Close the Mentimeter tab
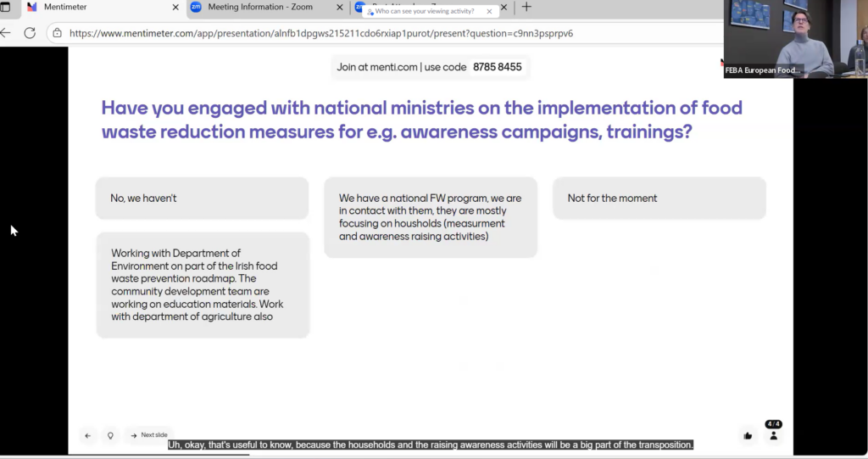Image resolution: width=868 pixels, height=459 pixels. click(x=175, y=8)
